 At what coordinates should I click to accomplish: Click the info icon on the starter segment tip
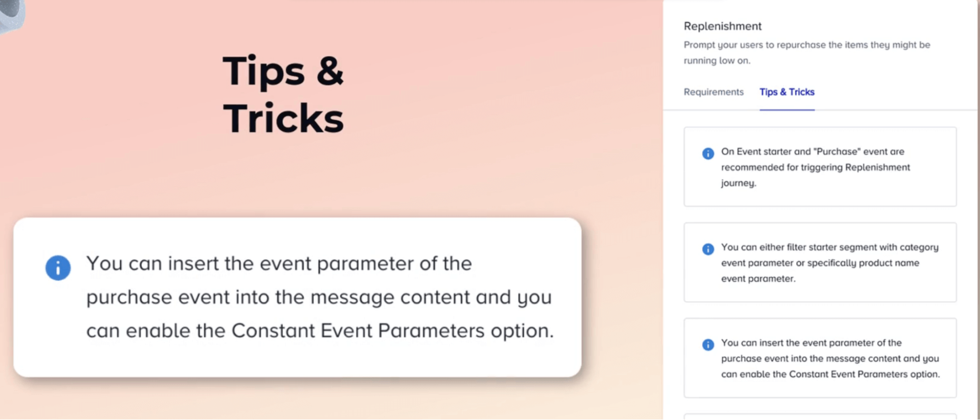707,249
